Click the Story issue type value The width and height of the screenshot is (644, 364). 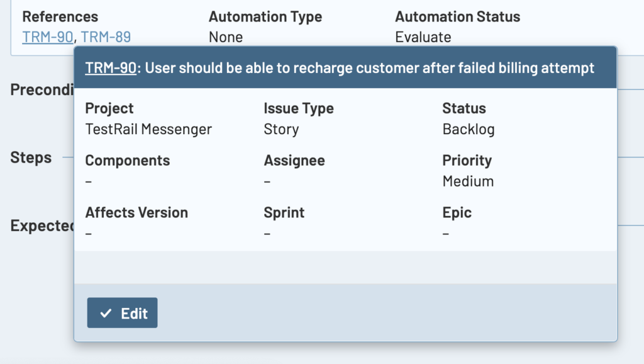(x=281, y=130)
